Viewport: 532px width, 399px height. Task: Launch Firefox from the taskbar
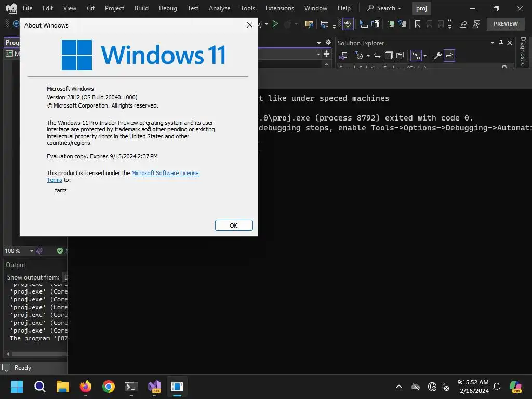[x=86, y=387]
